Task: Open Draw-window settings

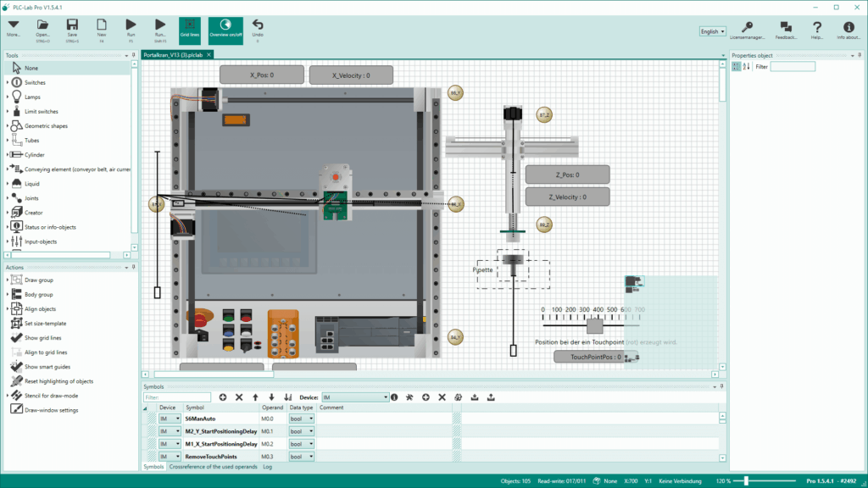Action: (51, 410)
